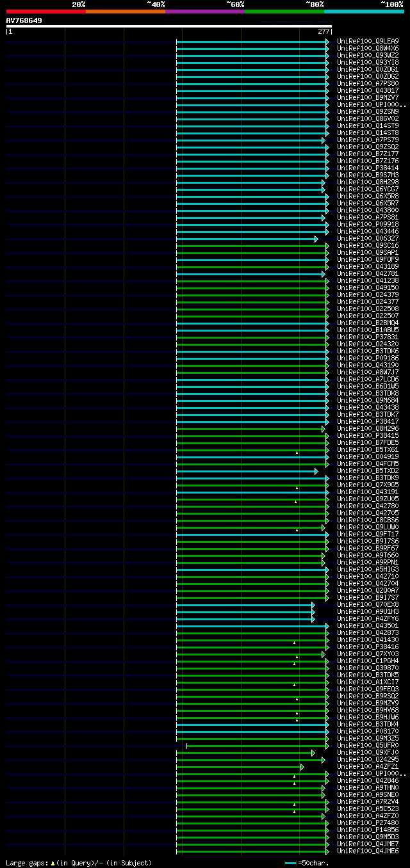
Task: Open hit UniRef100_O24295
Action: tap(368, 760)
